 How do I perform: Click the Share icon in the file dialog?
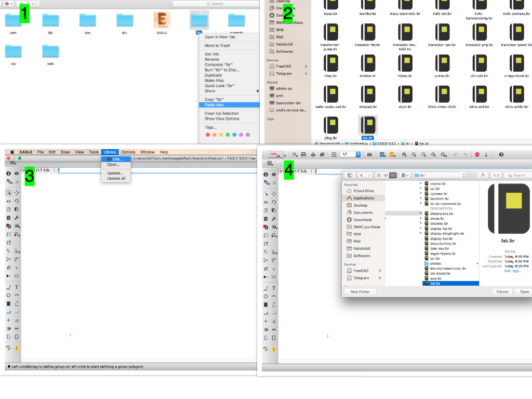pyautogui.click(x=483, y=176)
